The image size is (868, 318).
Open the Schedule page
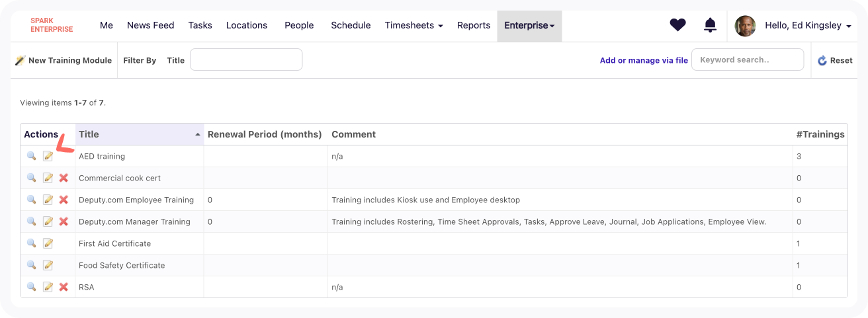pyautogui.click(x=351, y=25)
